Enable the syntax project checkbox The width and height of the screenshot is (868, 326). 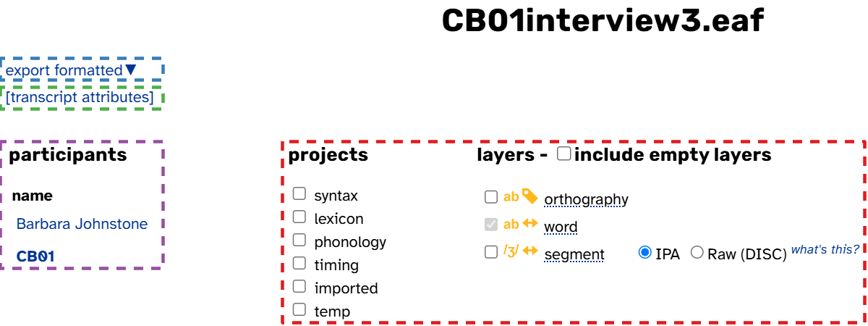pyautogui.click(x=299, y=194)
